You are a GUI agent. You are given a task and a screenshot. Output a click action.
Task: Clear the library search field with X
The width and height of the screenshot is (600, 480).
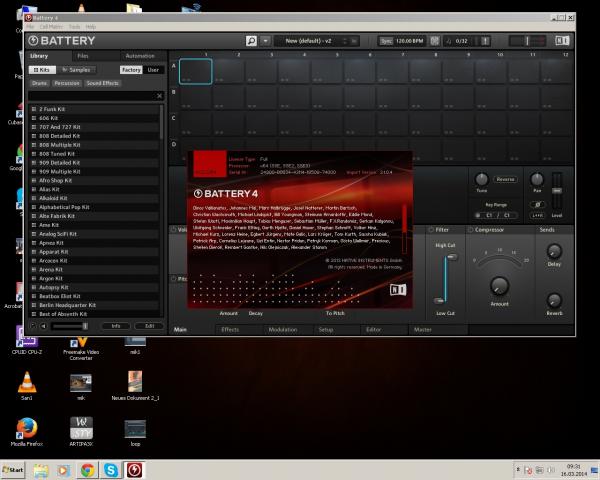pos(159,96)
